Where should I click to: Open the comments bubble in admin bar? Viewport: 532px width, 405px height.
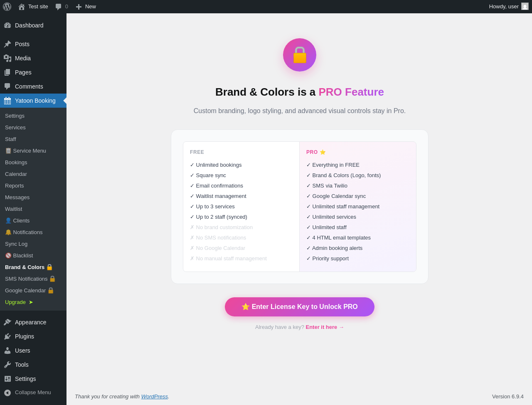62,7
